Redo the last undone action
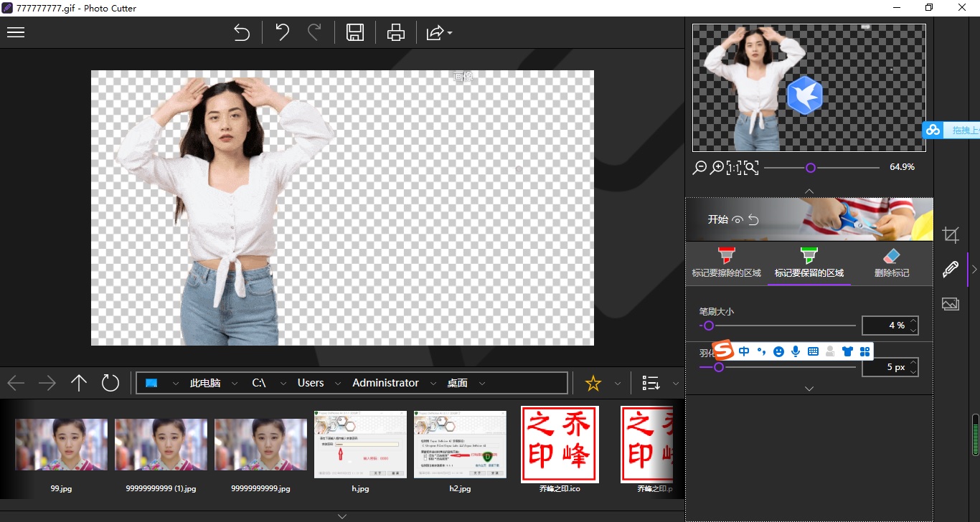Screen dimensions: 980x522 tap(314, 33)
